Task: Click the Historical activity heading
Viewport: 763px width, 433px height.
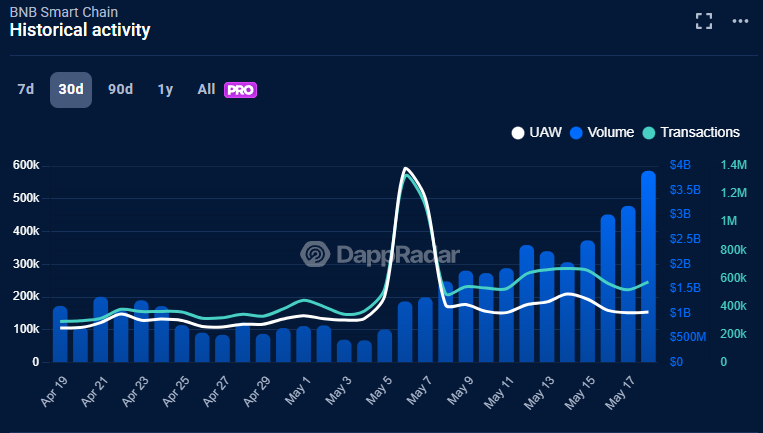Action: [x=80, y=30]
